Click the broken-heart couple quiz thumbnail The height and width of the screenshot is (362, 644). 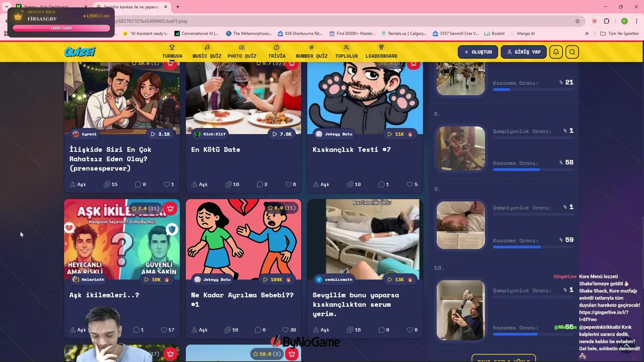[x=244, y=239]
